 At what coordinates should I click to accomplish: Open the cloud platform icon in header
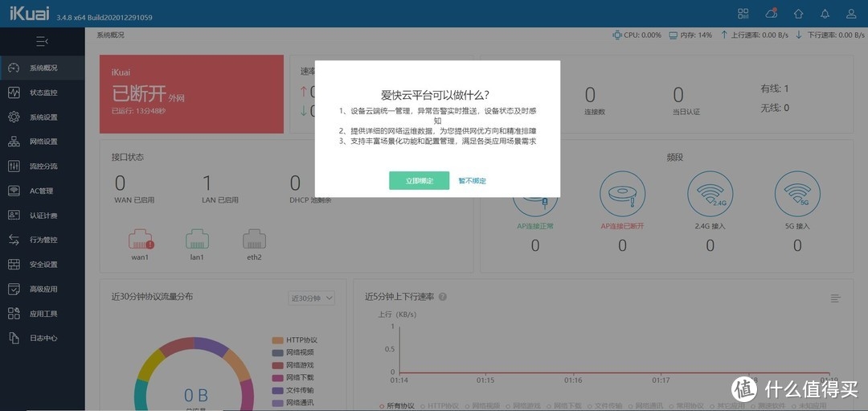point(771,14)
